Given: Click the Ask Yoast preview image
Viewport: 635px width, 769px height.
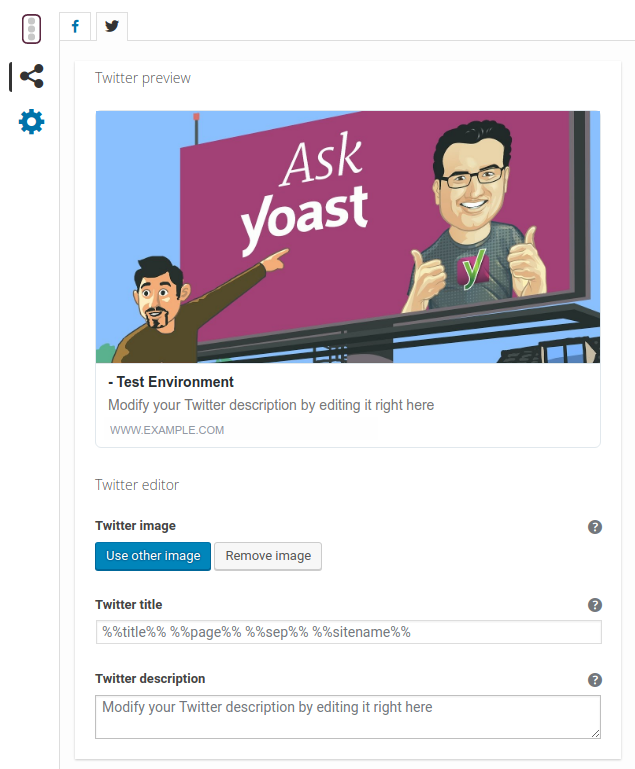Looking at the screenshot, I should (x=348, y=237).
